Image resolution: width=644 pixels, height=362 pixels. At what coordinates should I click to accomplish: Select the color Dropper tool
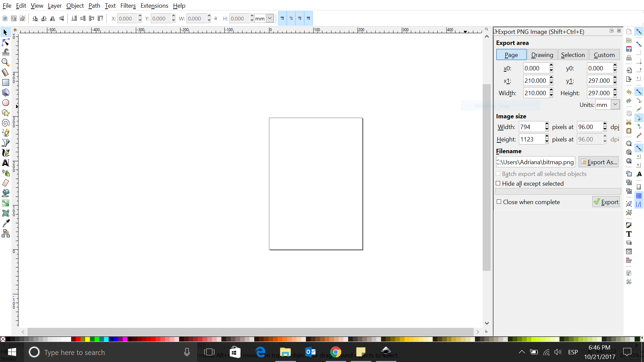coord(6,223)
